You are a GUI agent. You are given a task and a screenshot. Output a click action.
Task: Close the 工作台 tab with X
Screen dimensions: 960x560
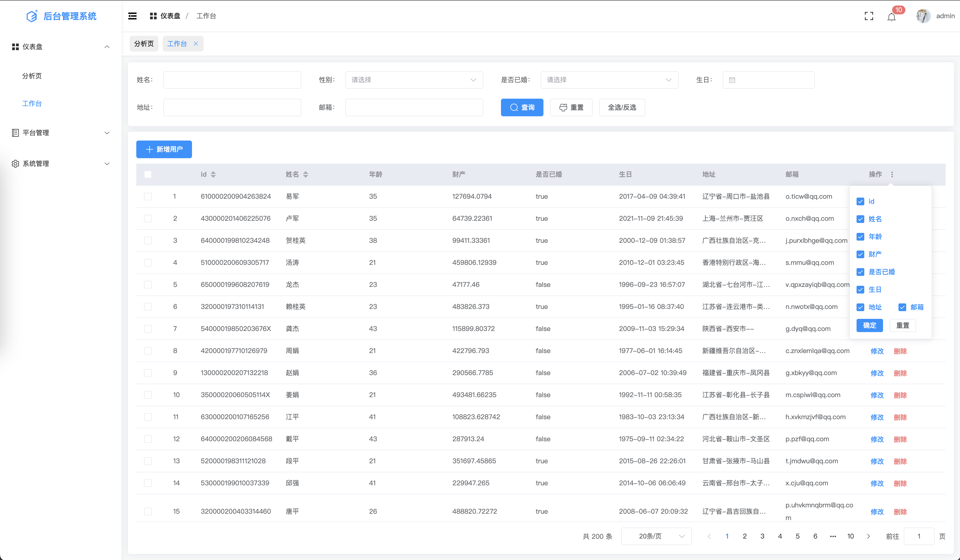(196, 44)
